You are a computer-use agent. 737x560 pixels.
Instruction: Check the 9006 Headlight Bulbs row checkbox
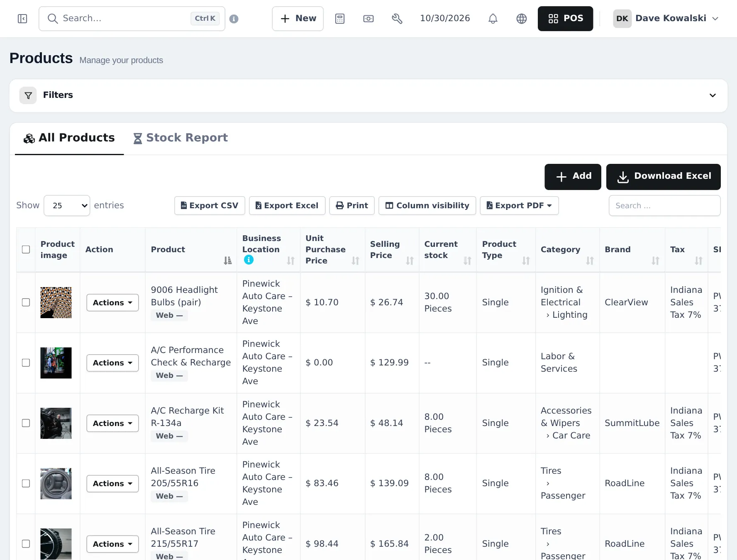tap(26, 302)
